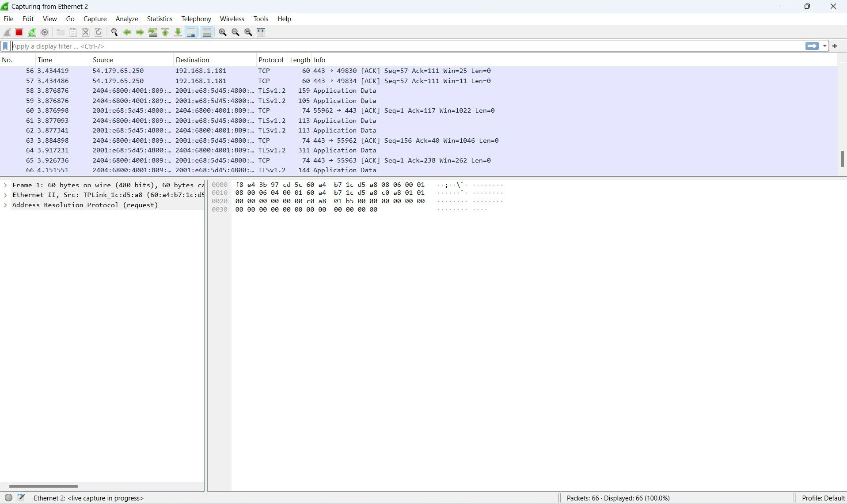Stop the live packet capture

19,32
